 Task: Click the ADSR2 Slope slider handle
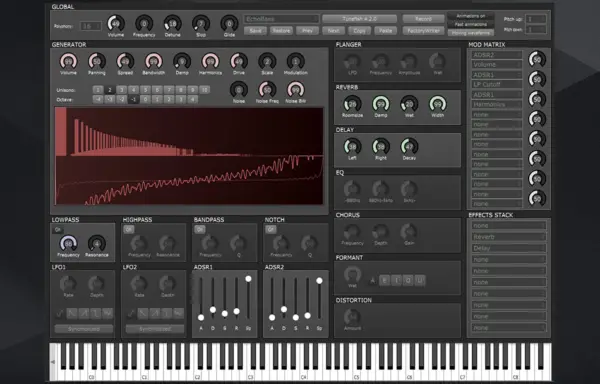[x=319, y=281]
